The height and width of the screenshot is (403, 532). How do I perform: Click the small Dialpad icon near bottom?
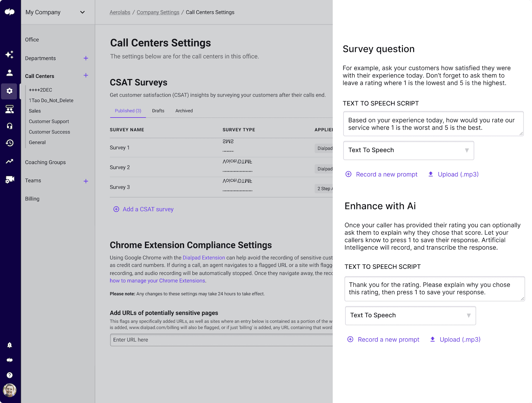click(10, 360)
